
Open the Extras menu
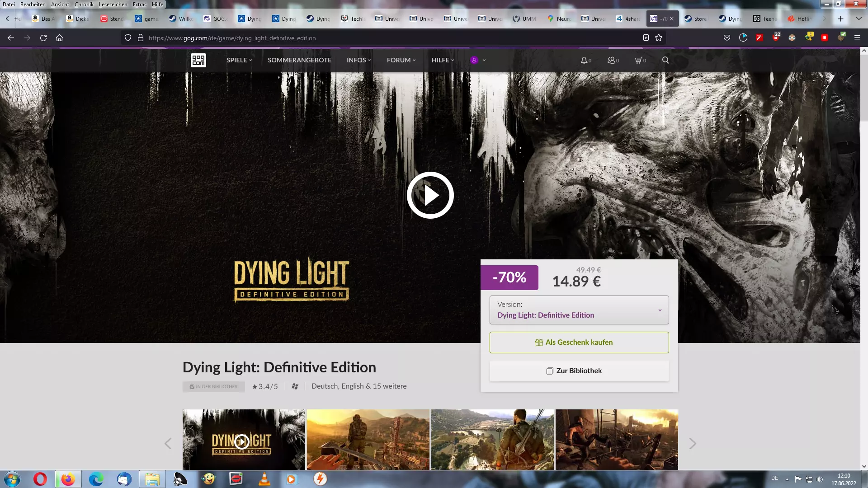(x=140, y=4)
